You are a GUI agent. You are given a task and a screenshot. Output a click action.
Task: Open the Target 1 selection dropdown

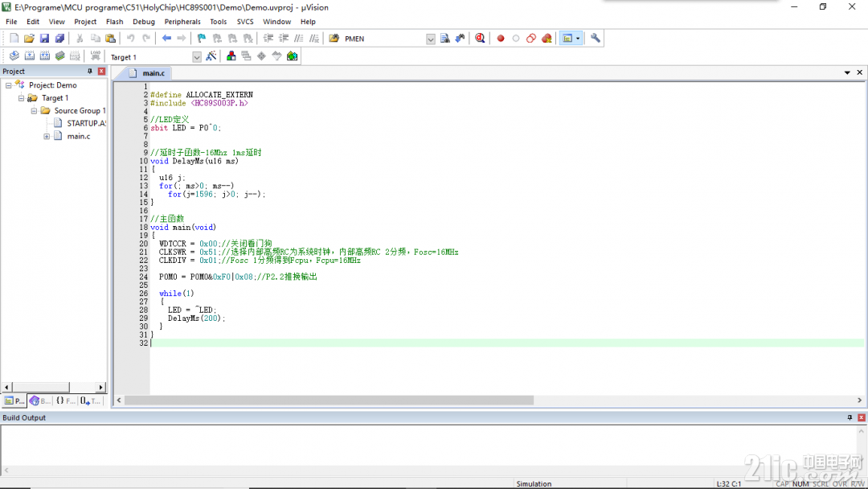197,57
